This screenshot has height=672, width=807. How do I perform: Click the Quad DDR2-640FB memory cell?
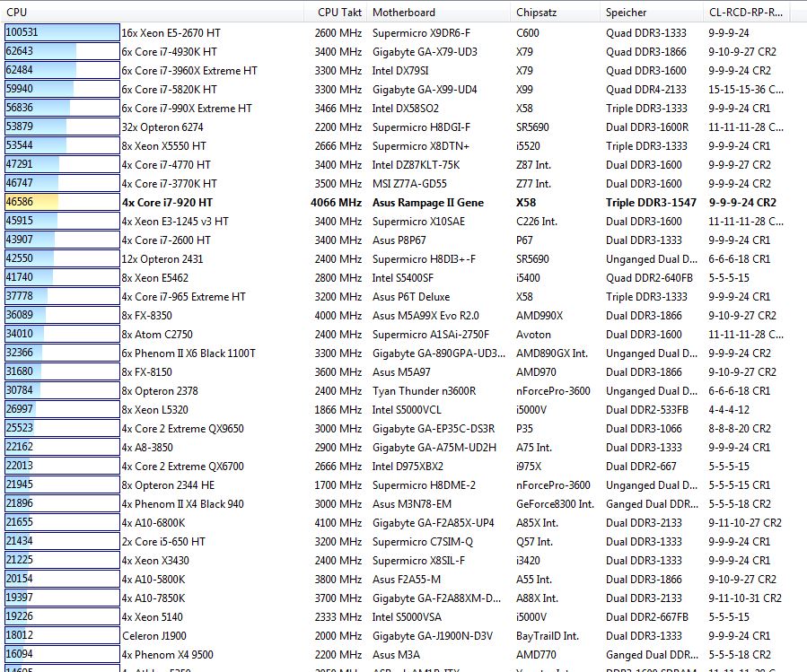(x=649, y=278)
